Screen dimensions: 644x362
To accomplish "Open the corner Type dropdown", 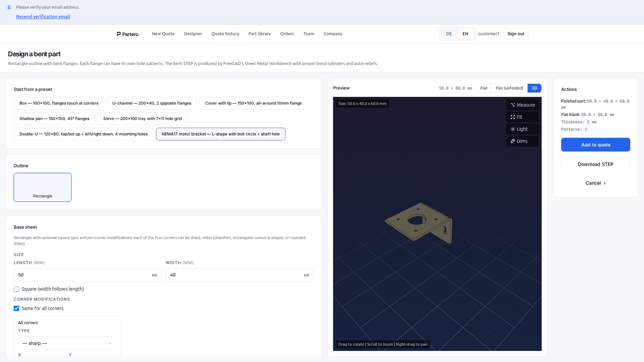I will point(67,343).
